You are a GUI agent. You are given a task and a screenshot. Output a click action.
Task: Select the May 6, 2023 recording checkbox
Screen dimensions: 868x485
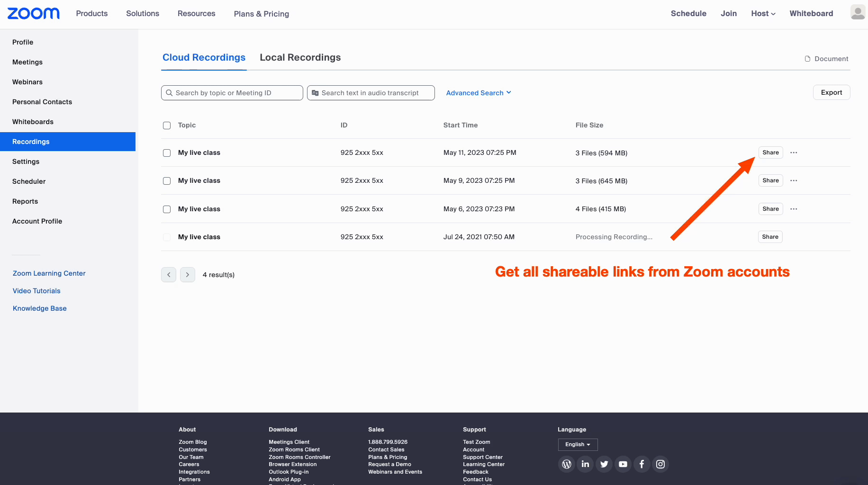tap(167, 209)
